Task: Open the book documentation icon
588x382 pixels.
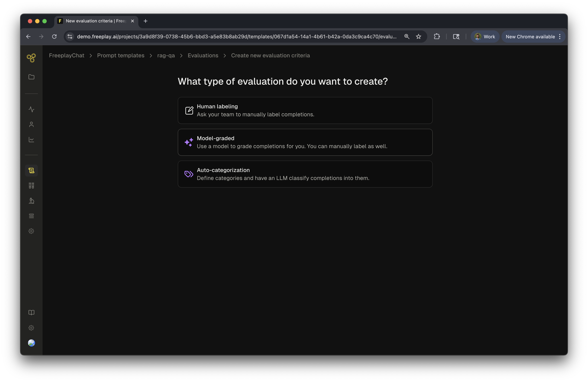Action: click(x=31, y=312)
